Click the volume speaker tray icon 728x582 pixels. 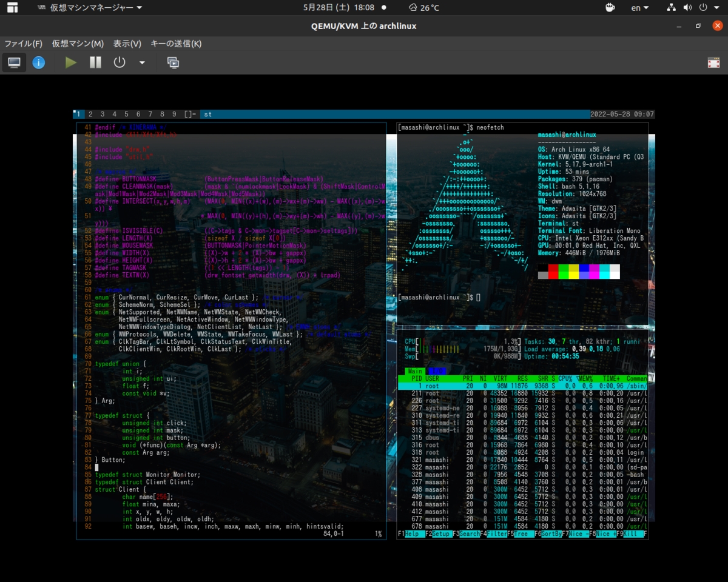point(687,8)
